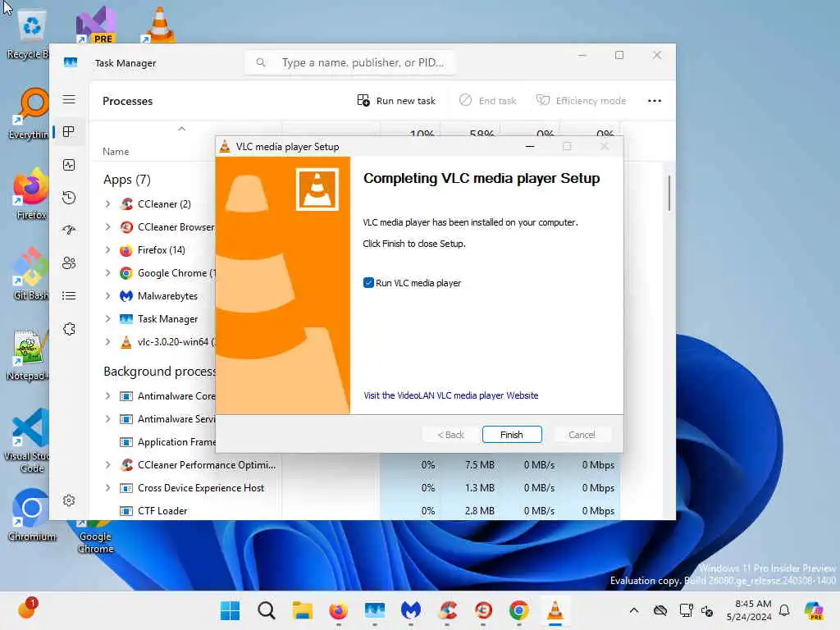Open Startup apps page in Task Manager sidebar

(69, 231)
